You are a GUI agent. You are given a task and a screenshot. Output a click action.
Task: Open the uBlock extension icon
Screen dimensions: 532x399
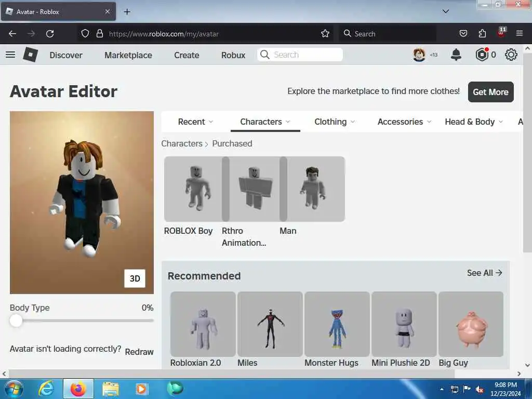click(x=501, y=33)
